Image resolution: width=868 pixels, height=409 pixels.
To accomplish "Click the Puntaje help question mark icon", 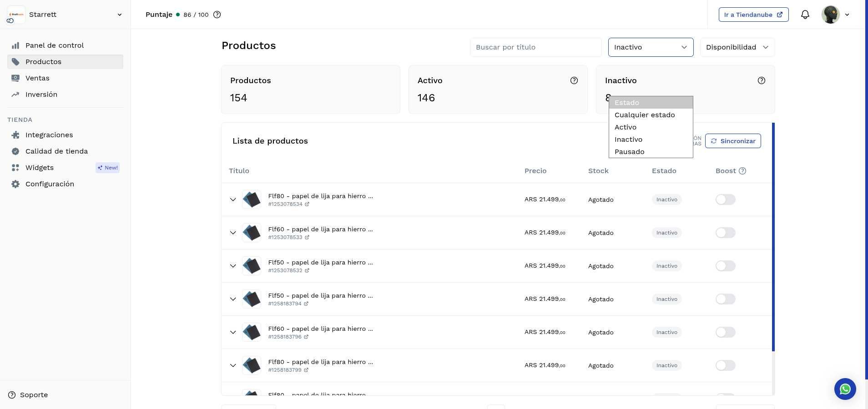I will (x=217, y=15).
